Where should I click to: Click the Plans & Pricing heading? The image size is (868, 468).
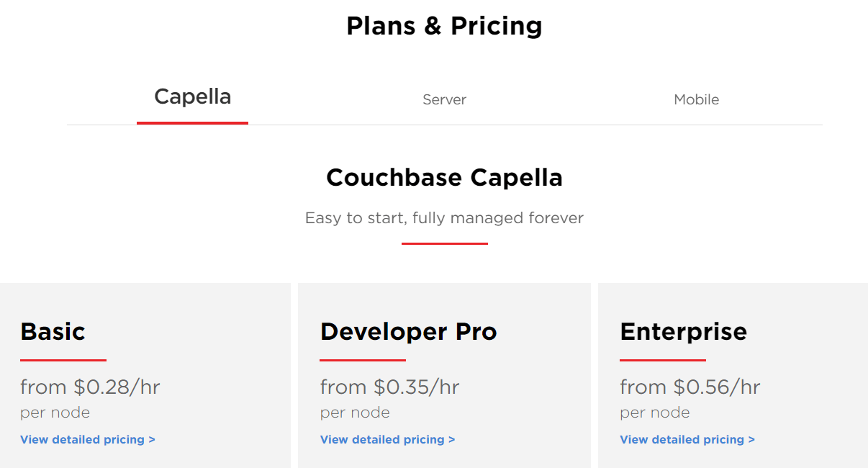pos(444,25)
